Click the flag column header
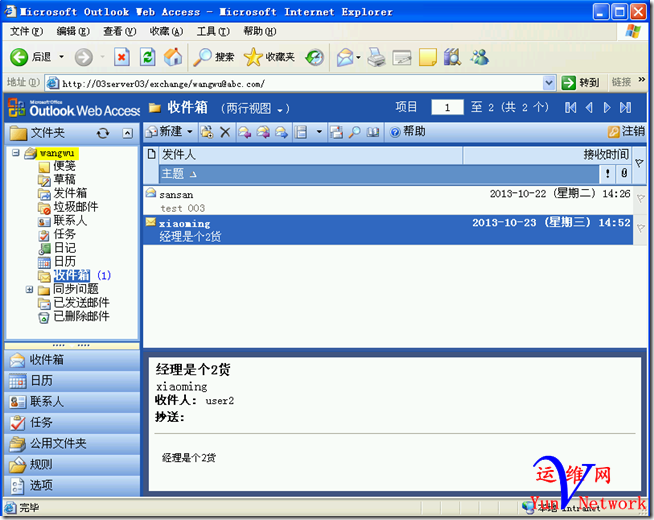Image resolution: width=654 pixels, height=520 pixels. click(x=639, y=163)
